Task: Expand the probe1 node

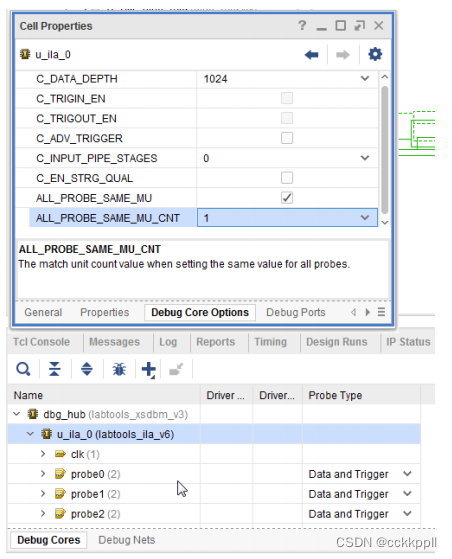Action: pos(43,494)
